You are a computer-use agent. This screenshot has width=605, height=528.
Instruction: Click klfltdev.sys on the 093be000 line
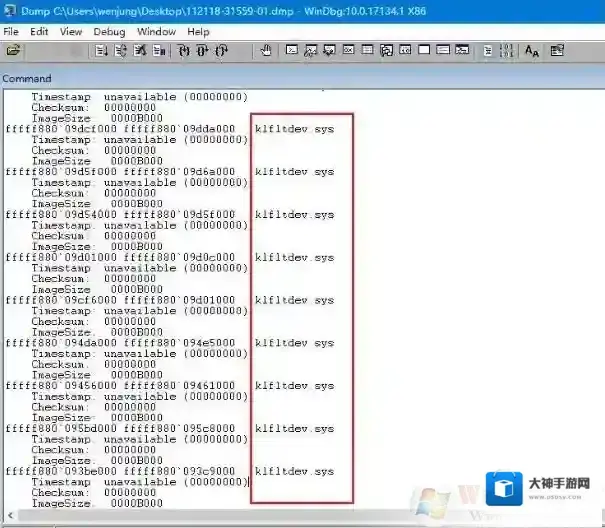coord(294,472)
